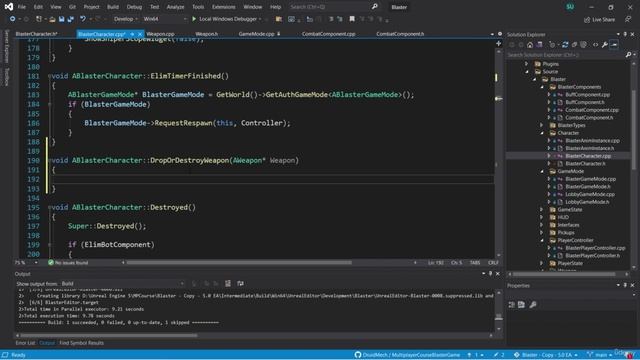Click Live Share button

coord(599,19)
